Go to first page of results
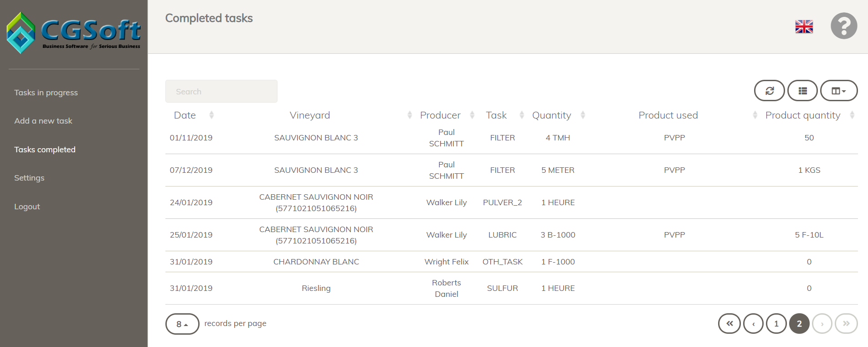868x347 pixels. [729, 324]
